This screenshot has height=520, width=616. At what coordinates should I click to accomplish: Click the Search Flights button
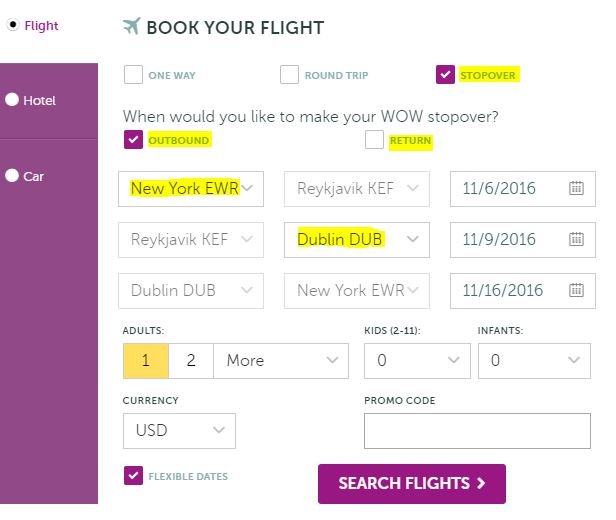412,484
